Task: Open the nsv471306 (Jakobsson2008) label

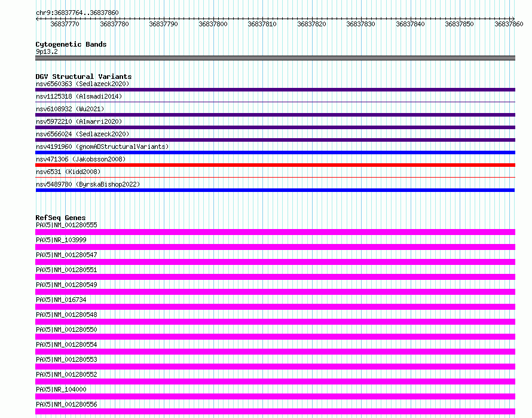Action: coord(81,159)
